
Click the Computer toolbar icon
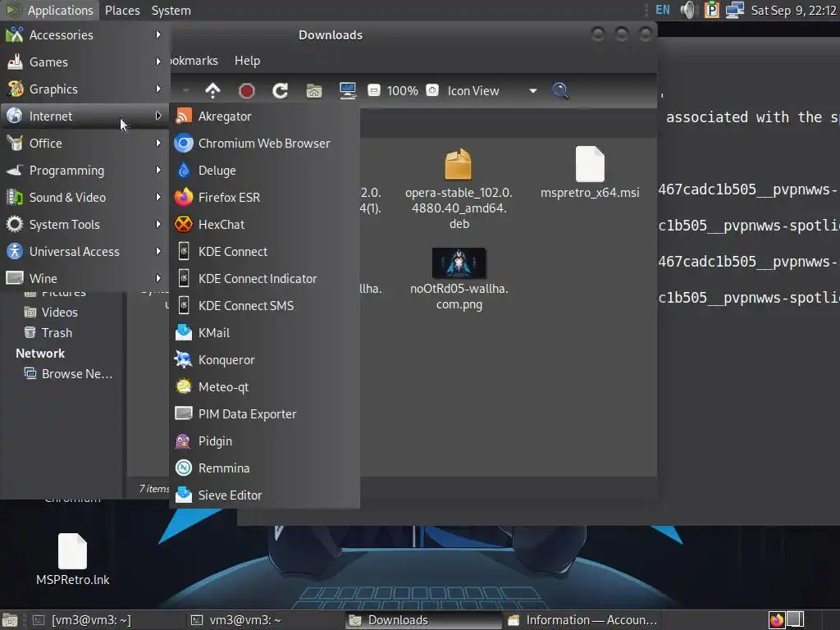[348, 90]
